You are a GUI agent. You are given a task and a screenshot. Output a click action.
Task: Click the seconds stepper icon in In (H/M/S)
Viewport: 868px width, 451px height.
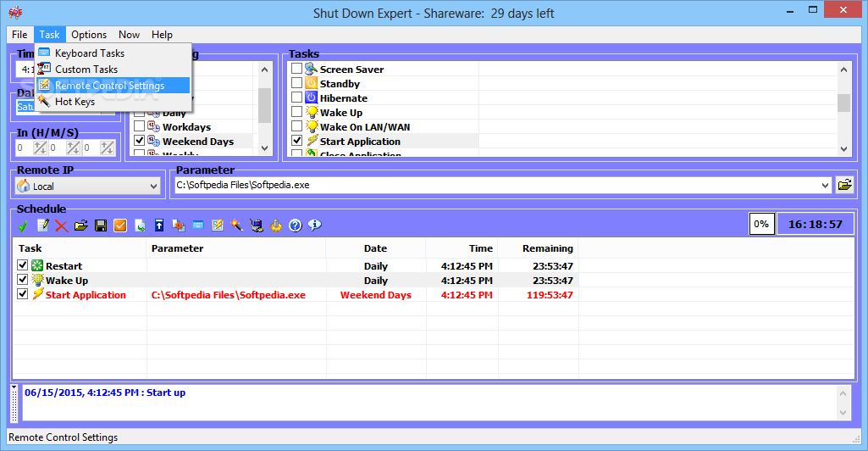(x=107, y=148)
